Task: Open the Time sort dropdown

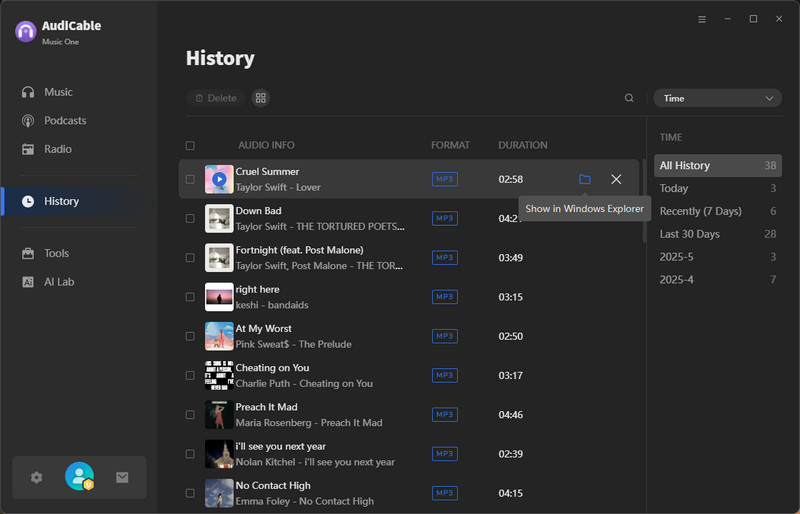Action: pyautogui.click(x=717, y=98)
